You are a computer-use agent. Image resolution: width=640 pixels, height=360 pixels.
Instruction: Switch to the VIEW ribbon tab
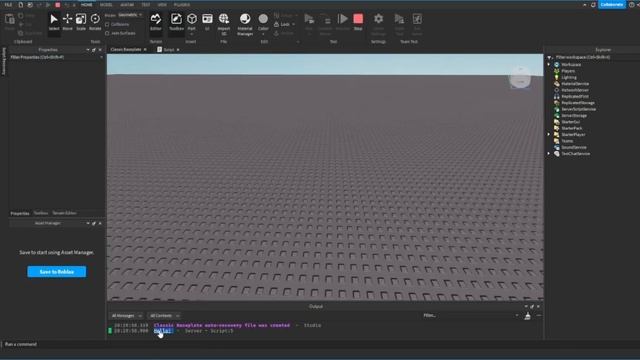click(162, 5)
